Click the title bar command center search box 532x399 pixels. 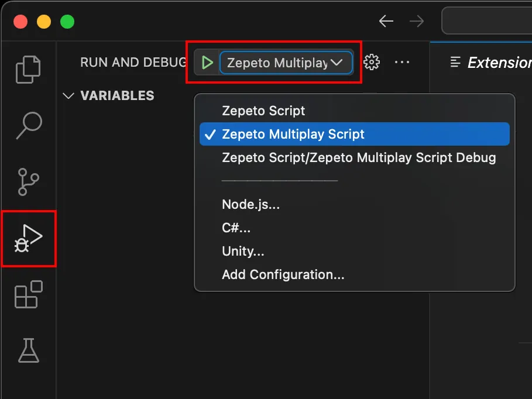coord(487,20)
